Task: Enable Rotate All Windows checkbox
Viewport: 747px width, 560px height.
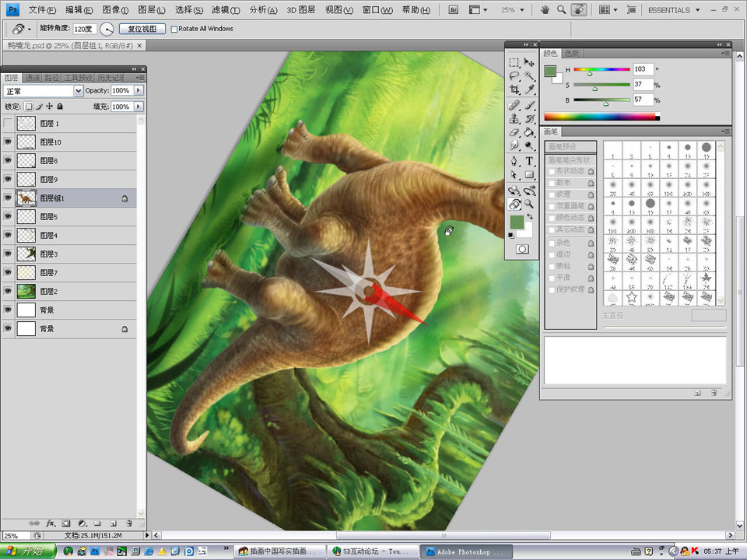Action: pyautogui.click(x=174, y=29)
